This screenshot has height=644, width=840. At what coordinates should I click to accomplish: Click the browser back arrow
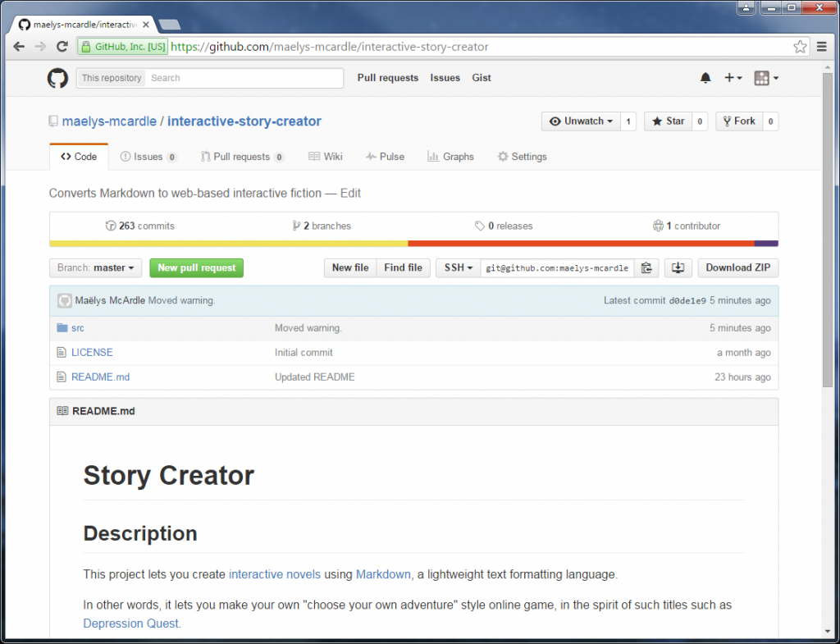click(19, 47)
